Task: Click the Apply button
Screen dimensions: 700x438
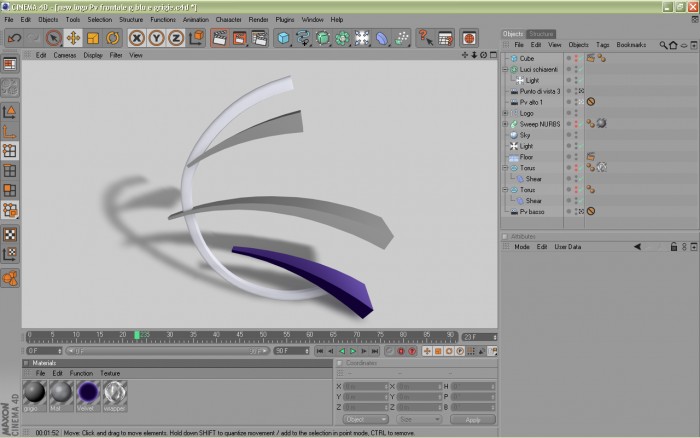Action: pos(473,420)
